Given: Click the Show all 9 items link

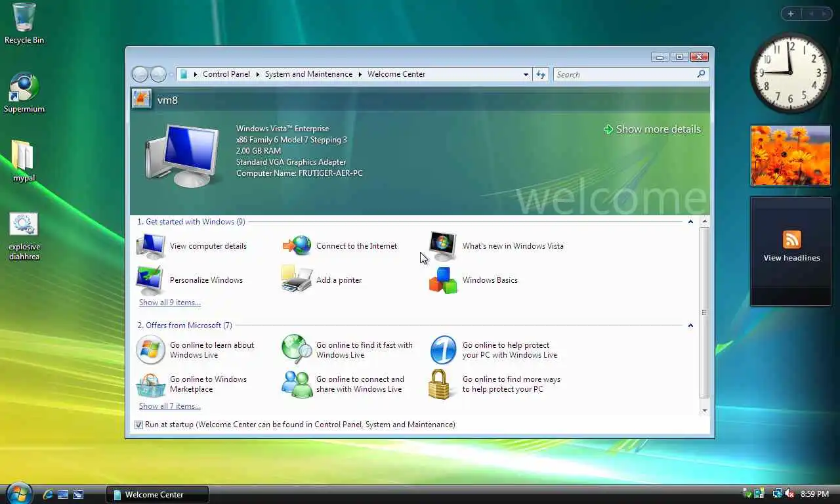Looking at the screenshot, I should point(170,303).
